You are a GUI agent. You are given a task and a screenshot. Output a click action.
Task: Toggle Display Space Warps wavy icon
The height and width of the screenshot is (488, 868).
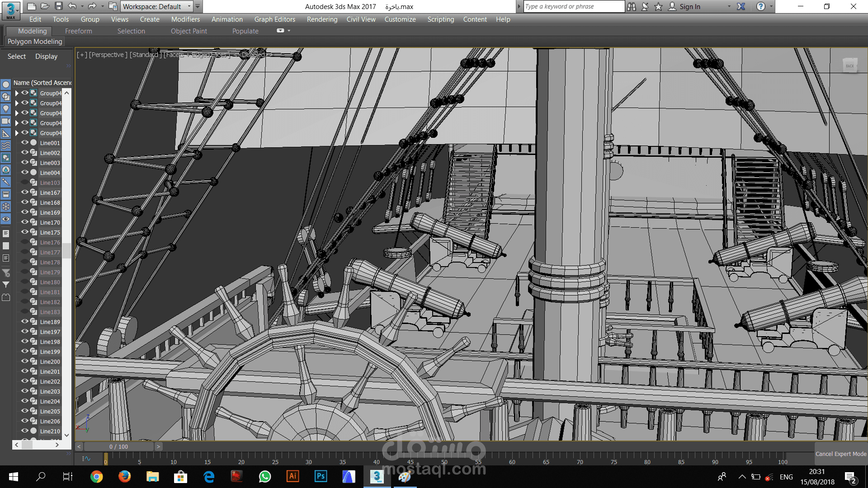(x=6, y=145)
